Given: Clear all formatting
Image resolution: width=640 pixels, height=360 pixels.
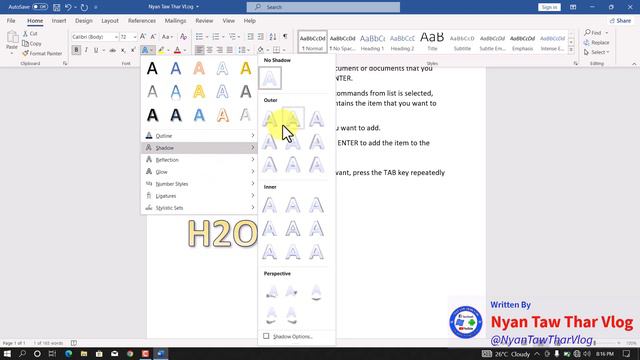Looking at the screenshot, I should [x=184, y=37].
